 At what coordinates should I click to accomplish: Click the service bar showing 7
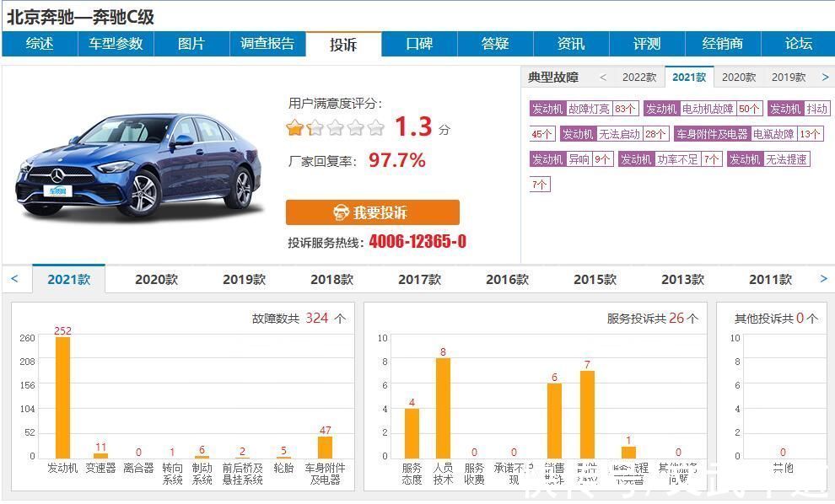[x=587, y=415]
